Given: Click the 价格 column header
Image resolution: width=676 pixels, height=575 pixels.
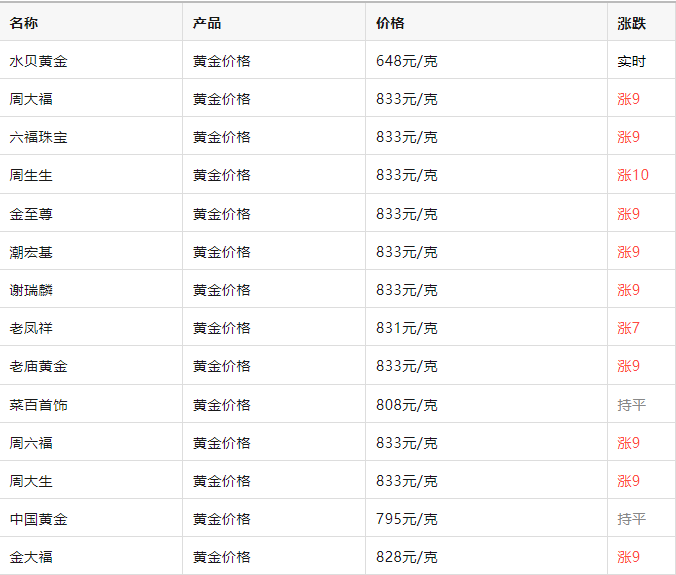Looking at the screenshot, I should click(390, 23).
